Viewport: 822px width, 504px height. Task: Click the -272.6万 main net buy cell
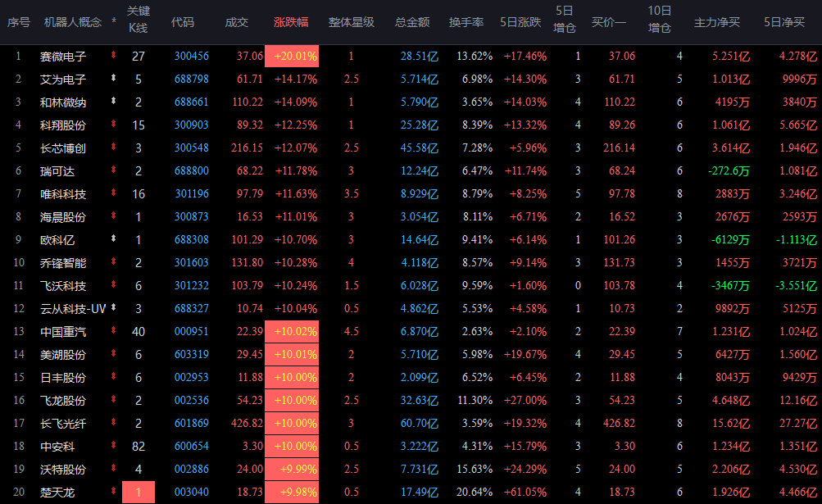pyautogui.click(x=729, y=171)
